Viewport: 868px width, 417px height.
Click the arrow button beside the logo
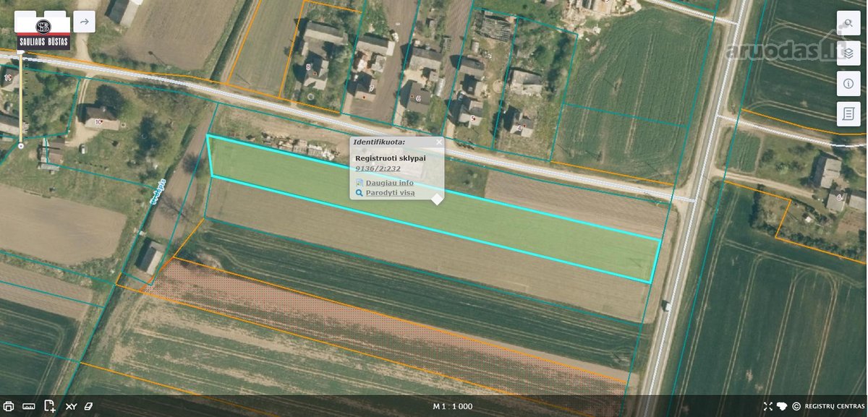[85, 22]
